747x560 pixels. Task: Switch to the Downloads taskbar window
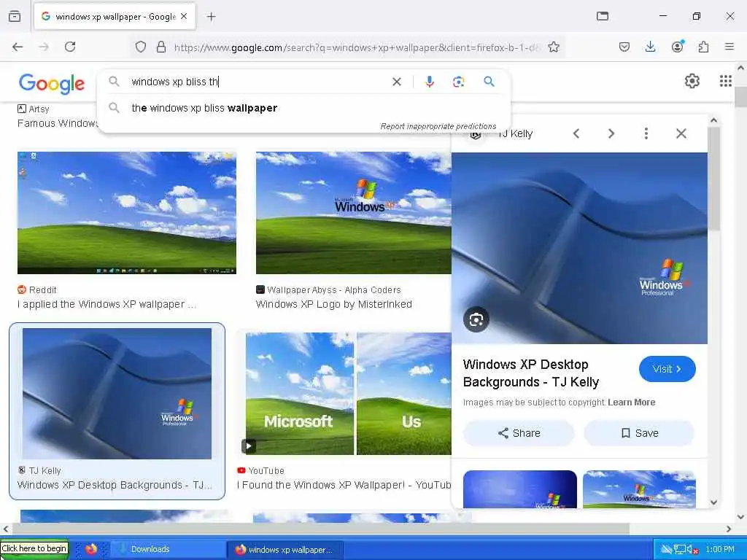168,549
